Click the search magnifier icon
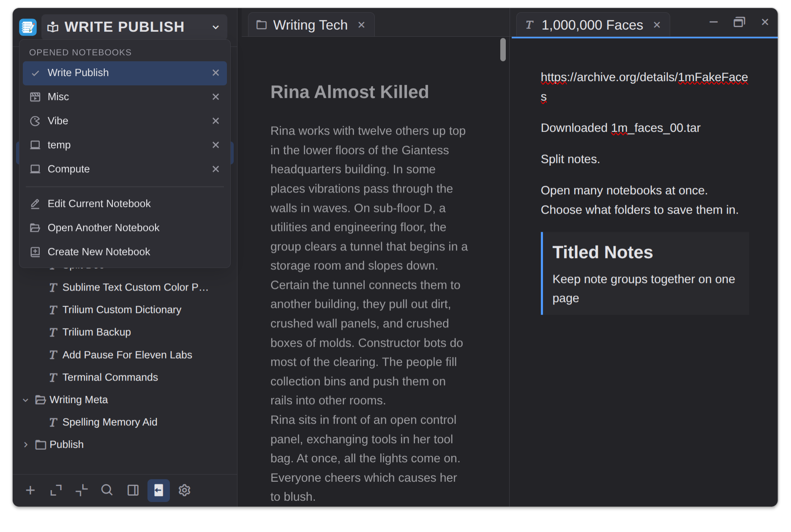 (x=107, y=491)
